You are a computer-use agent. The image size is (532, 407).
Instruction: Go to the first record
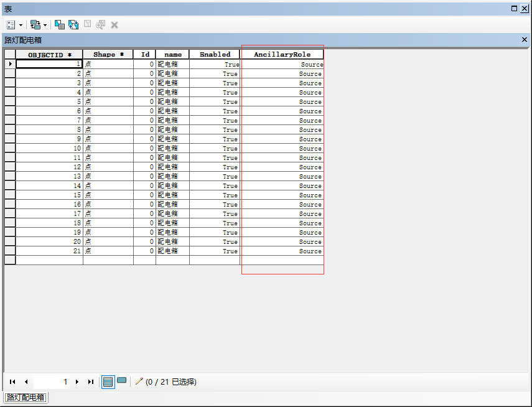[12, 382]
